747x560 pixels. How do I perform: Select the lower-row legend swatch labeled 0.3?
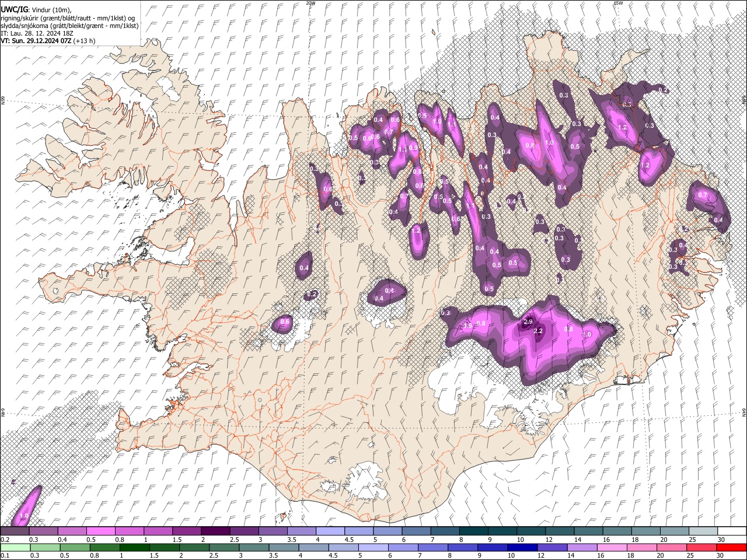(45, 547)
